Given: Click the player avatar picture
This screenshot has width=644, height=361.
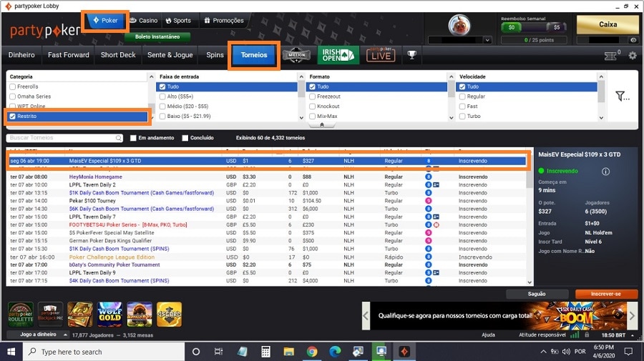Looking at the screenshot, I should tap(459, 25).
